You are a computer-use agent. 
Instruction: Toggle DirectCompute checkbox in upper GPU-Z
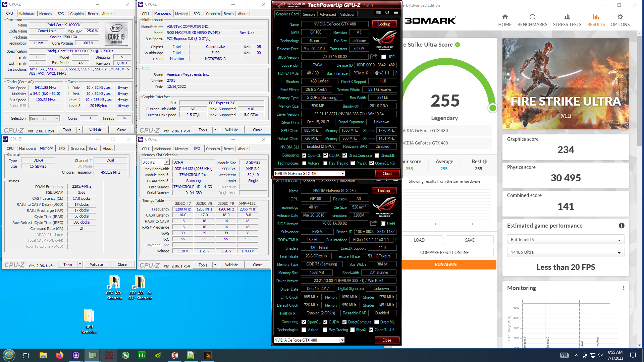coord(345,156)
